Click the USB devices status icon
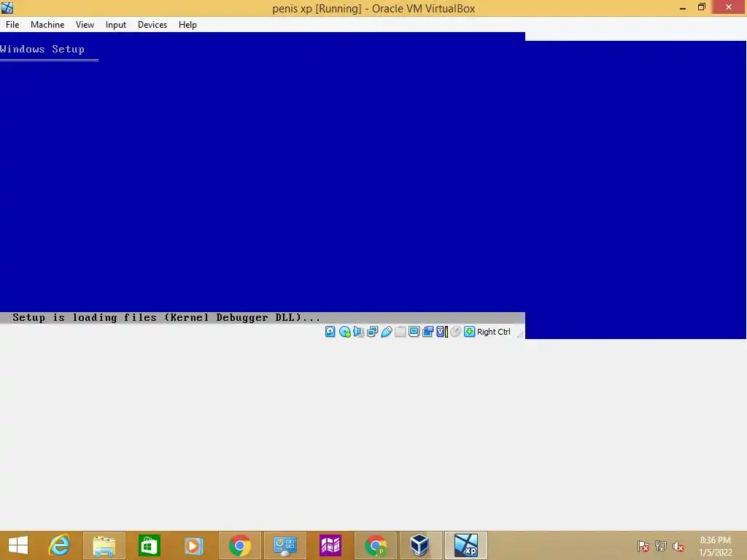 (x=387, y=332)
